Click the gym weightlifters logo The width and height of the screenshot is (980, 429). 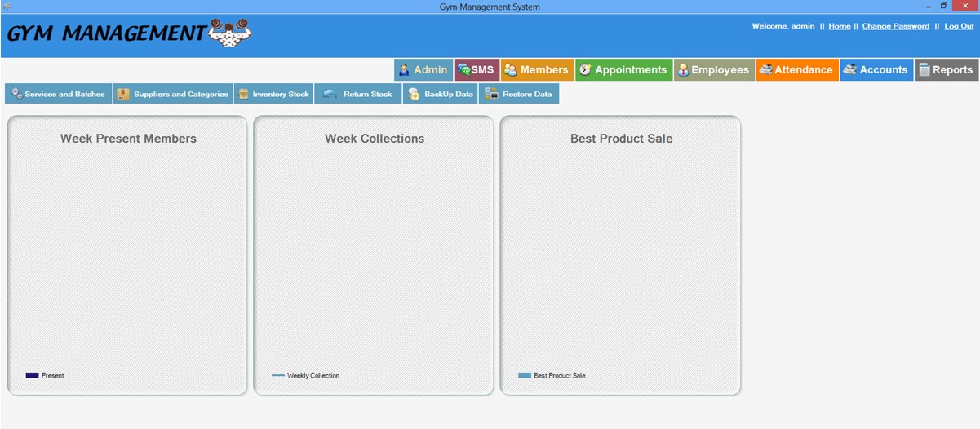pyautogui.click(x=230, y=33)
